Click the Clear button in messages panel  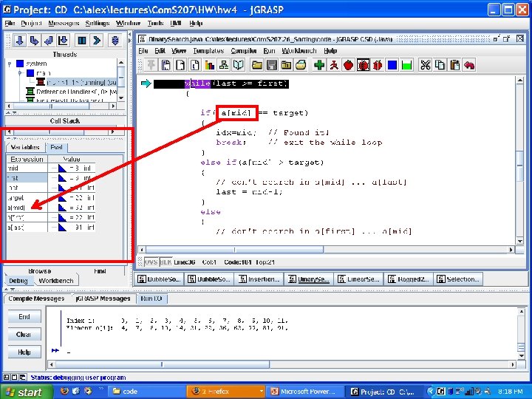point(24,334)
